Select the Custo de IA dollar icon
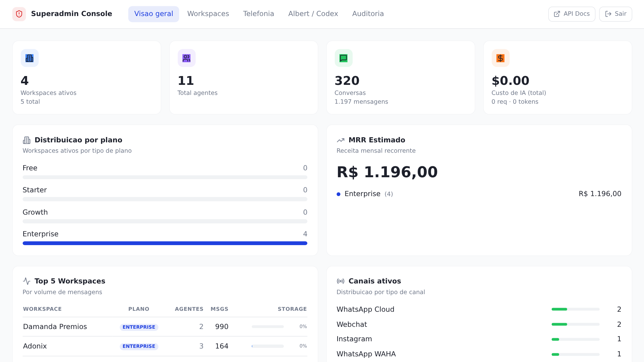This screenshot has width=644, height=362. click(x=500, y=58)
